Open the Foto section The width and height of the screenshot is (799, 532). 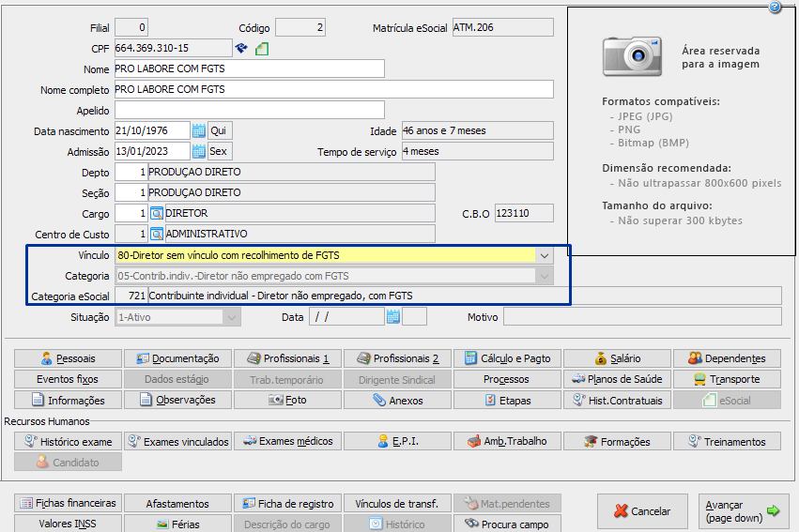[288, 400]
